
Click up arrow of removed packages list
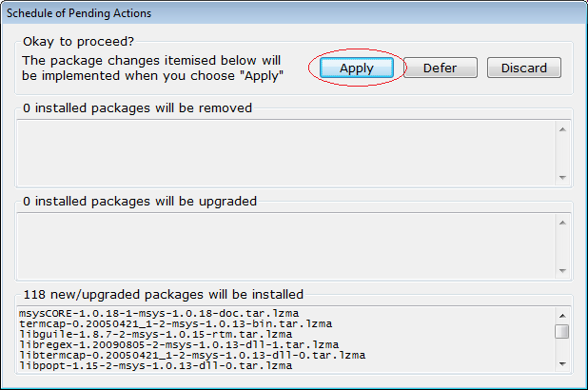(562, 129)
